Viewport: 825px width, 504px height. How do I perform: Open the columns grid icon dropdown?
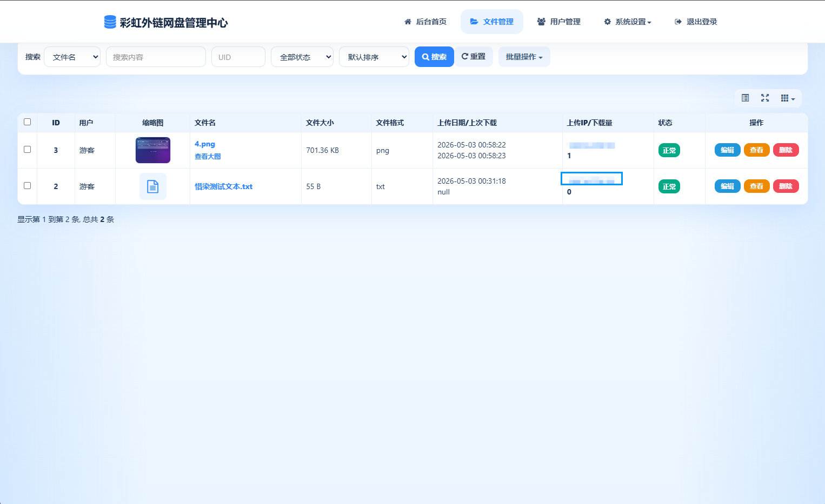(x=788, y=98)
